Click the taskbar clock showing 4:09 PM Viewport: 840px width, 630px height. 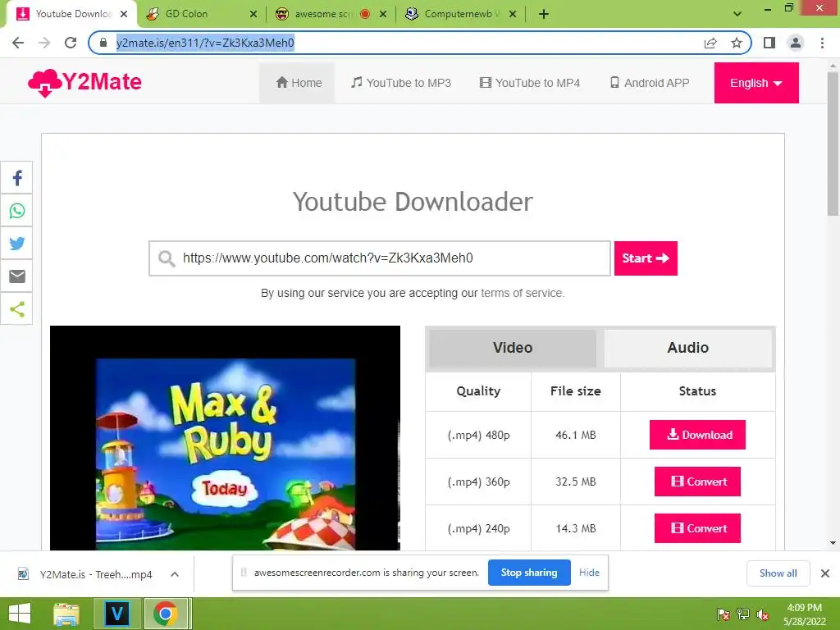point(804,614)
